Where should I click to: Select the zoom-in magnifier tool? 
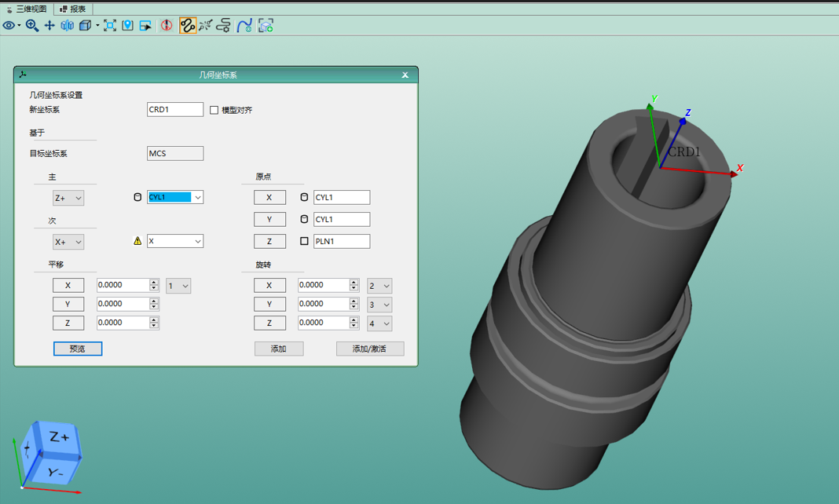[32, 25]
